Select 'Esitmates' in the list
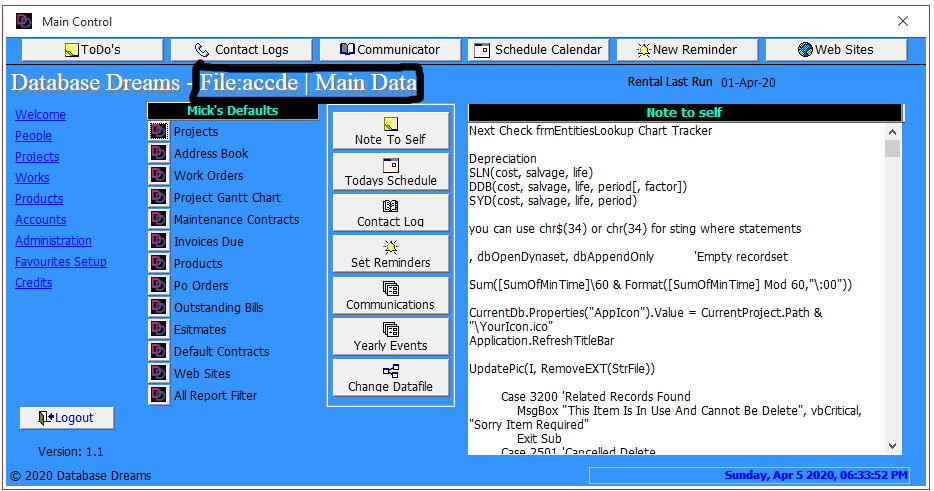Screen dimensions: 934x491 200,330
